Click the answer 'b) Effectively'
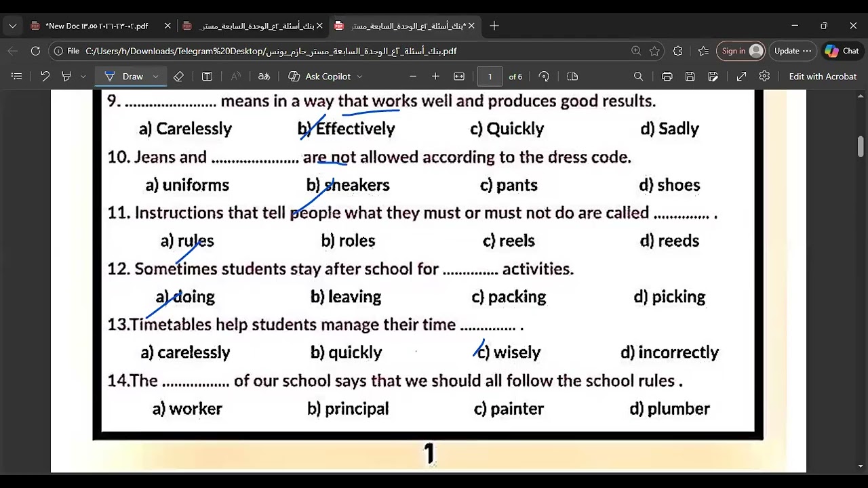 click(x=346, y=129)
